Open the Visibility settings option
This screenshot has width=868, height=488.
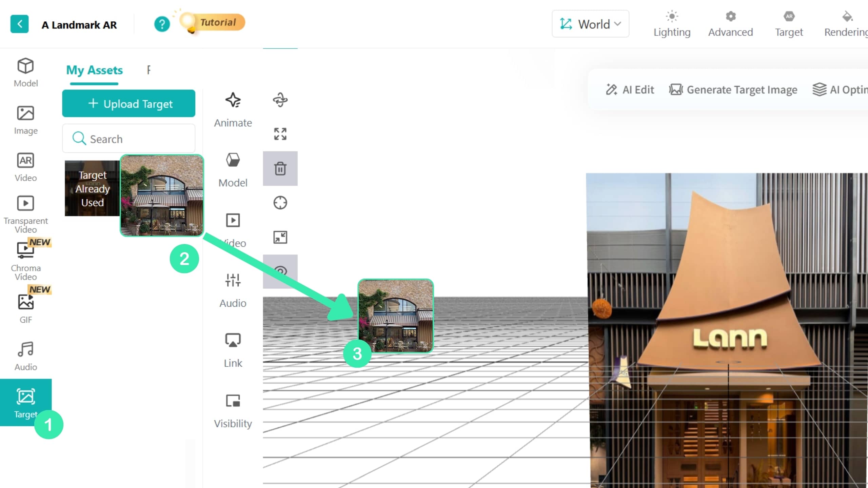click(233, 411)
